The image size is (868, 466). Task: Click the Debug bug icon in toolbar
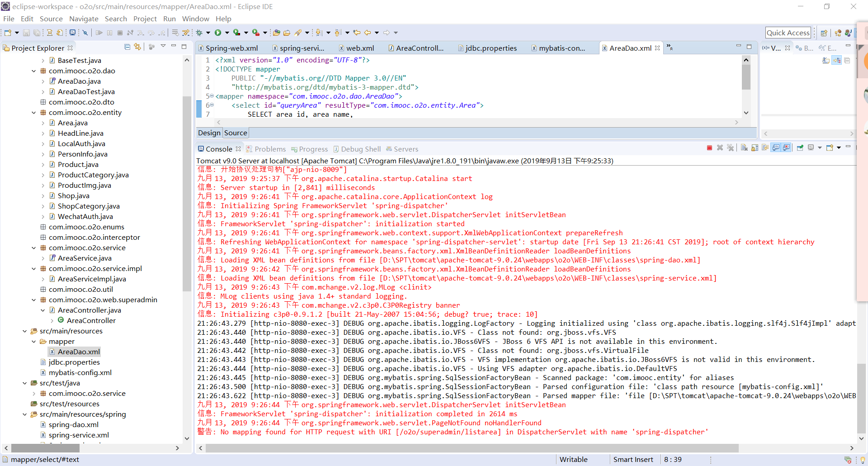point(199,33)
